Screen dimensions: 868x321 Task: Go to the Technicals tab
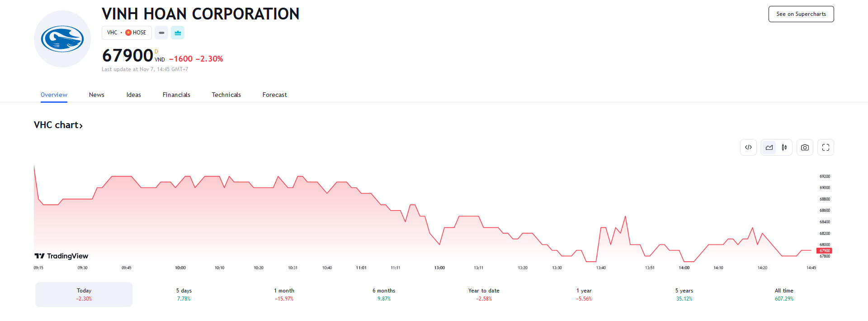coord(226,95)
